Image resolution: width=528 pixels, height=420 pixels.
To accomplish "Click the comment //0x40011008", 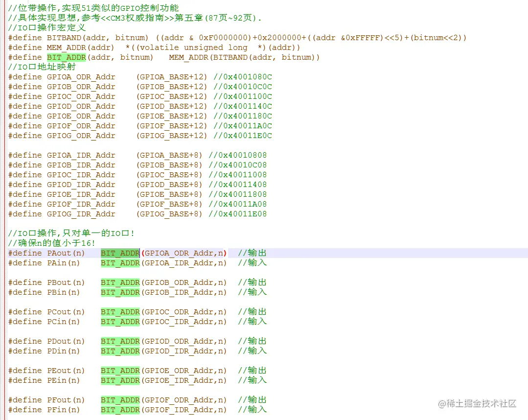I will pos(237,175).
